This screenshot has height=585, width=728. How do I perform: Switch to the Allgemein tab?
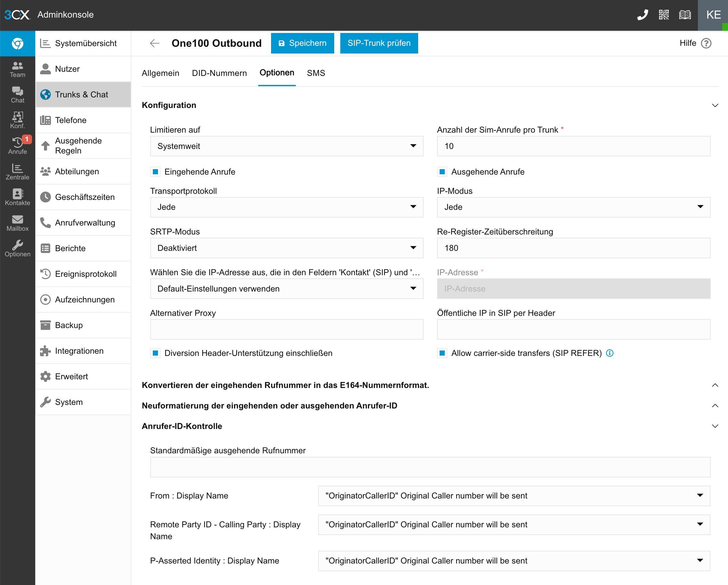pyautogui.click(x=161, y=73)
